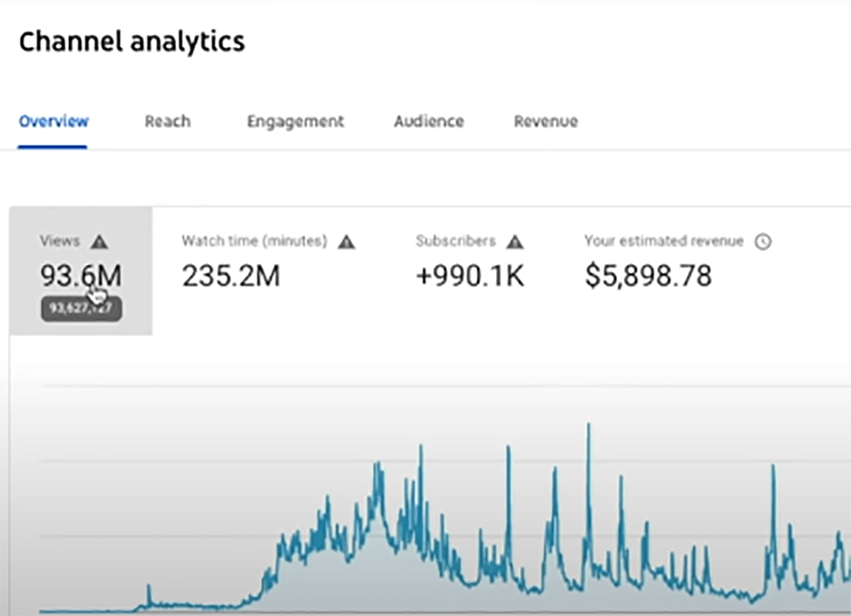851x616 pixels.
Task: Click the clock icon beside estimated revenue
Action: (763, 242)
